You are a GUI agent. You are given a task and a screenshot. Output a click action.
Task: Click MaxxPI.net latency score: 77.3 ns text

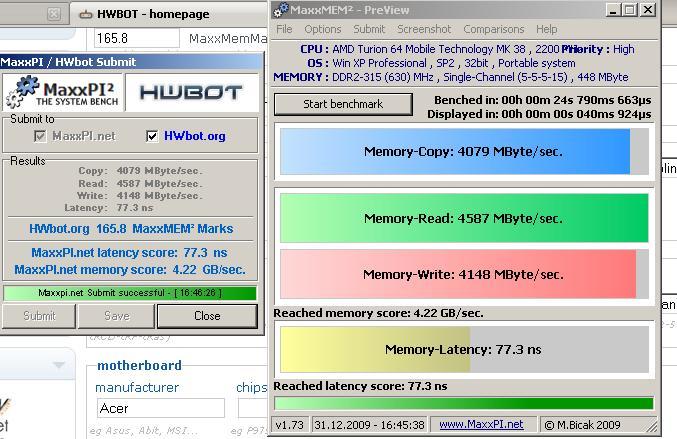[129, 253]
